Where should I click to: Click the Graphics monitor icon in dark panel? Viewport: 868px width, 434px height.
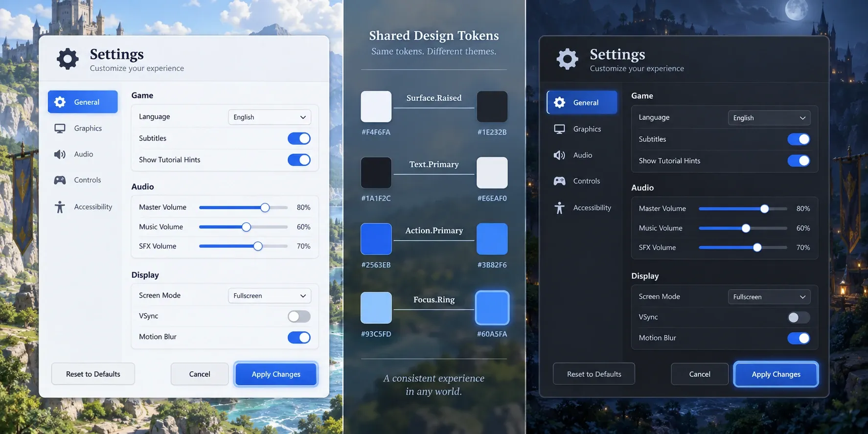click(x=559, y=129)
